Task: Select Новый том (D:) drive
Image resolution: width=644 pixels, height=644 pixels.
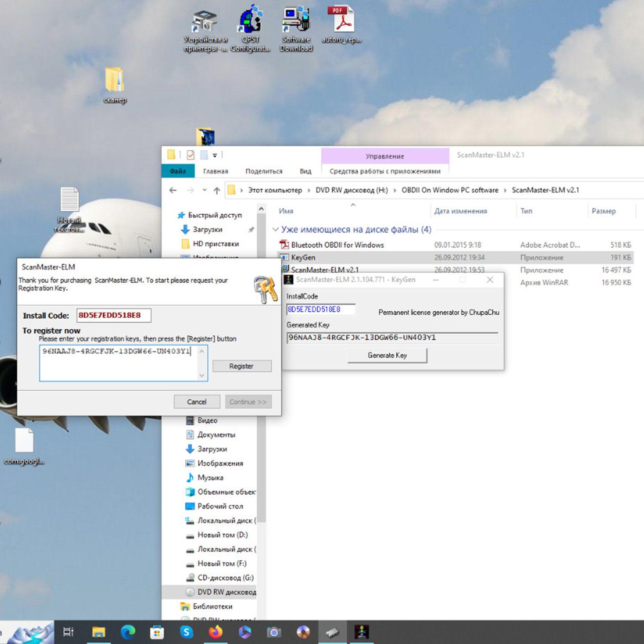Action: coord(217,535)
